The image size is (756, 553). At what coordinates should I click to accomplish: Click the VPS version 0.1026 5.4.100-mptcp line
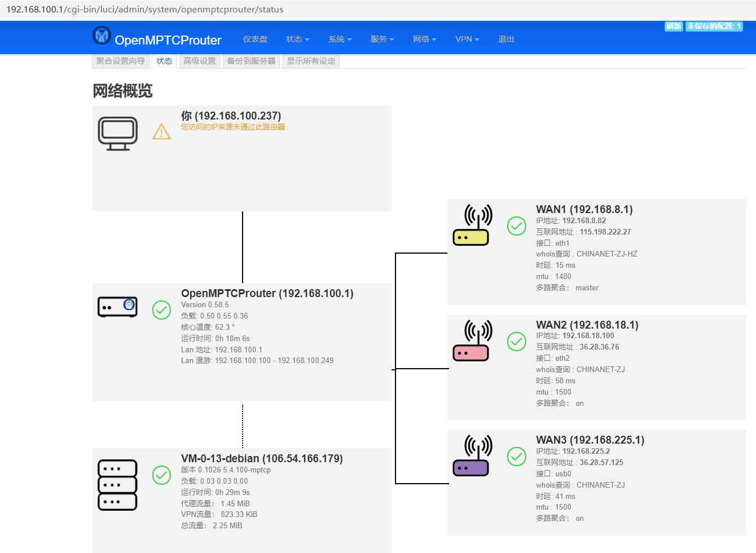coord(226,470)
